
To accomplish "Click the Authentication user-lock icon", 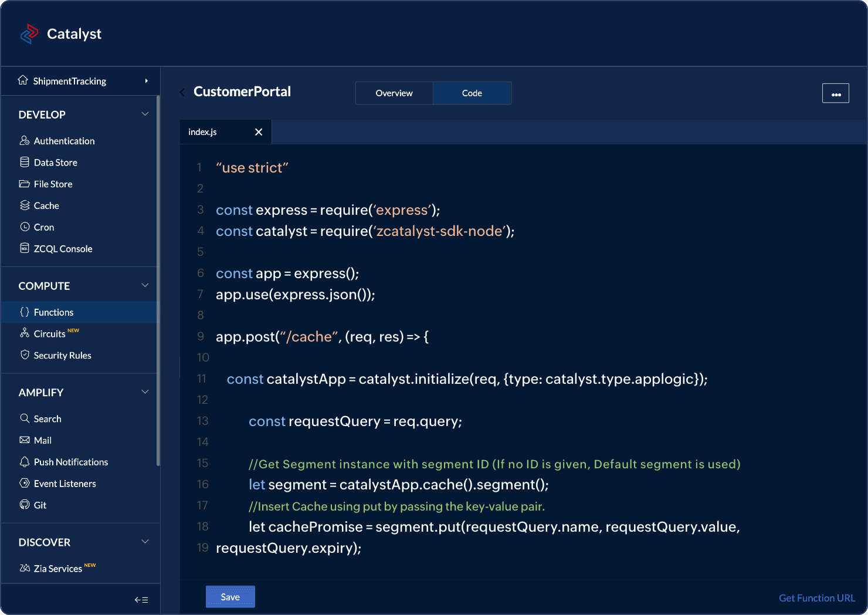I will [25, 140].
